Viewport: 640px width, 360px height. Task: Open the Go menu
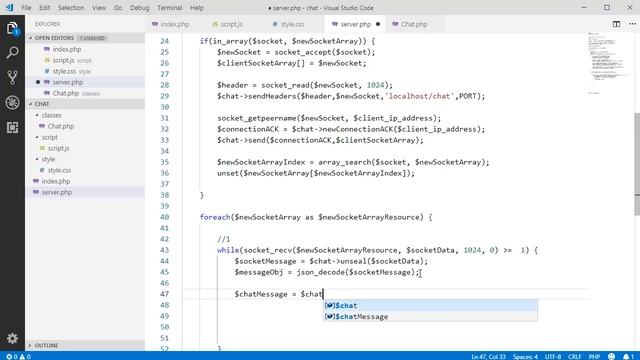118,8
